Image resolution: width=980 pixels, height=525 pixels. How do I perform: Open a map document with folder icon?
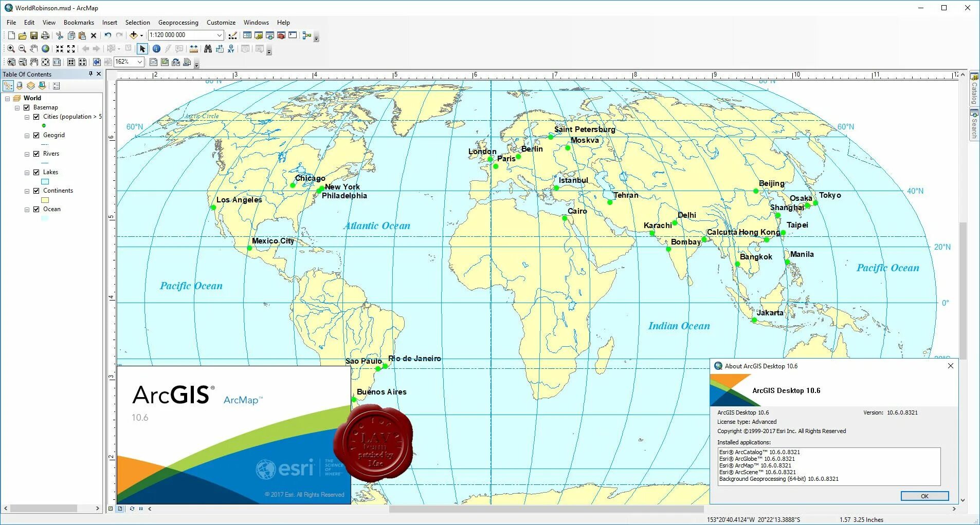22,35
